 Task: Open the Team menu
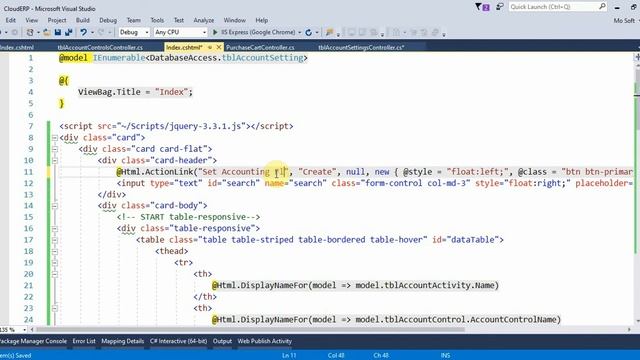[133, 20]
